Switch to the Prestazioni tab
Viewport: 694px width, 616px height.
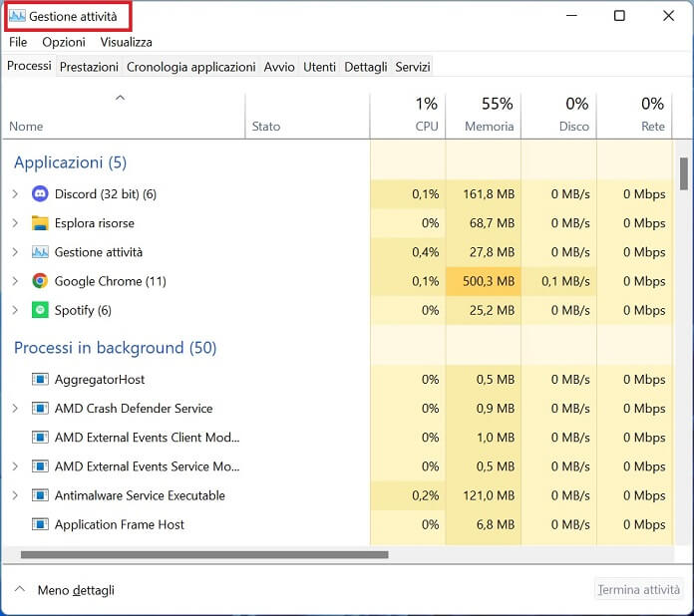89,67
